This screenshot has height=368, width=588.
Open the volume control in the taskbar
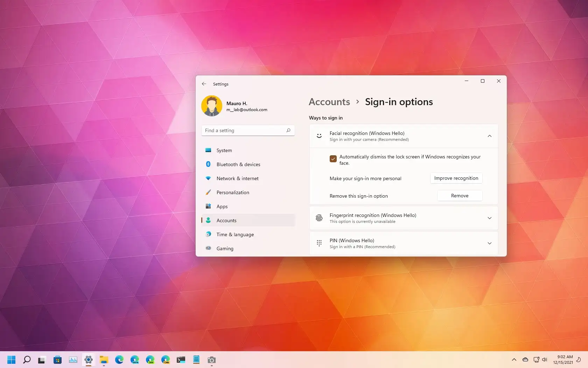point(545,360)
